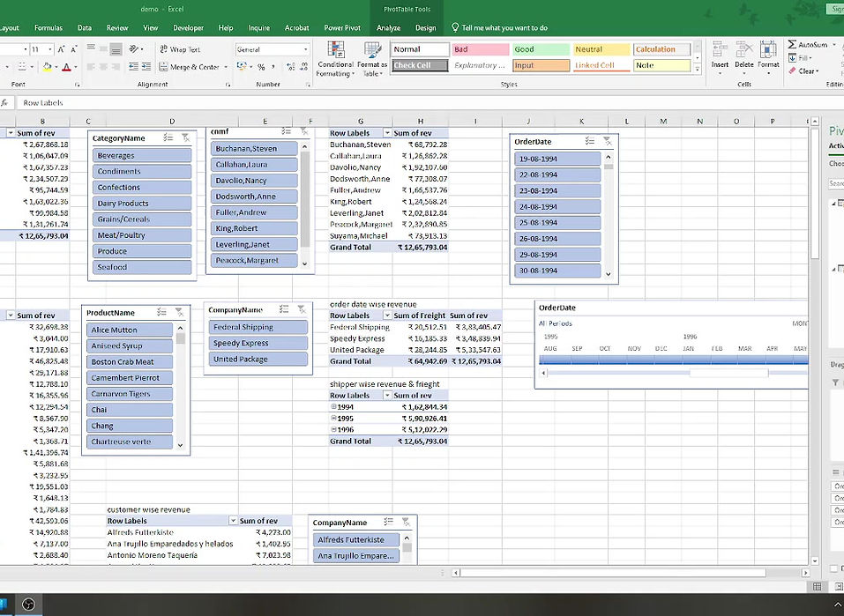Decrease font size with the shrink font icon
844x616 pixels.
(x=74, y=49)
